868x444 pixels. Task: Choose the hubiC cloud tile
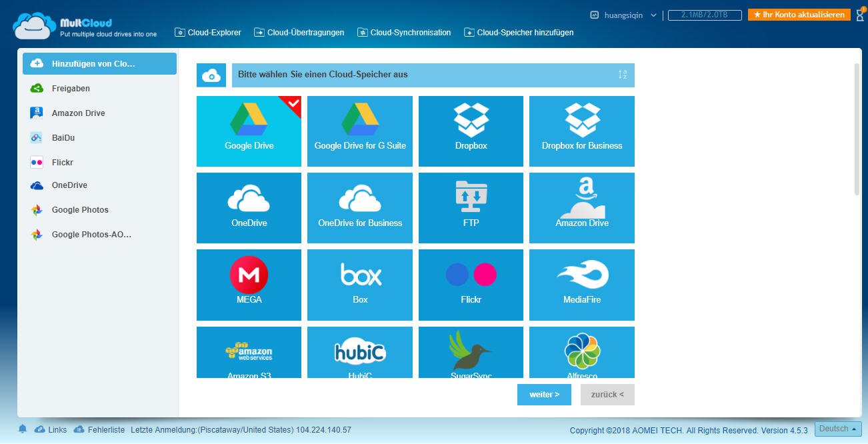(x=360, y=353)
